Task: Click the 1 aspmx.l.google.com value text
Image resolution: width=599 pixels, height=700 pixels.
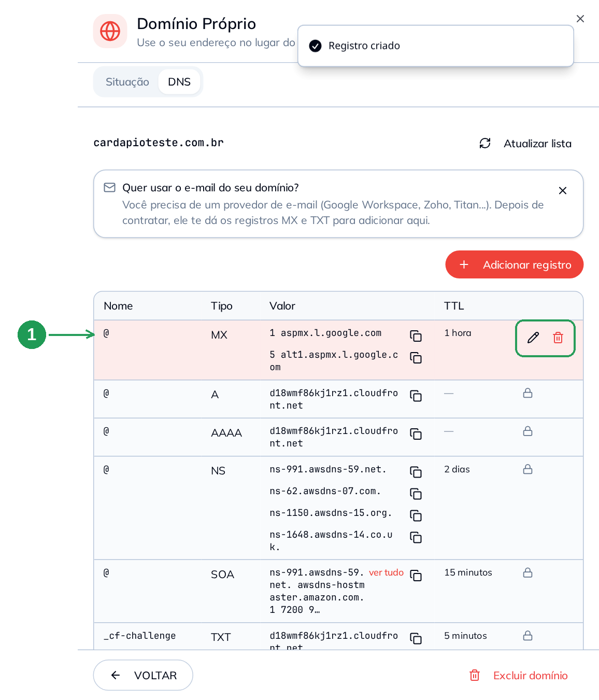Action: tap(325, 333)
